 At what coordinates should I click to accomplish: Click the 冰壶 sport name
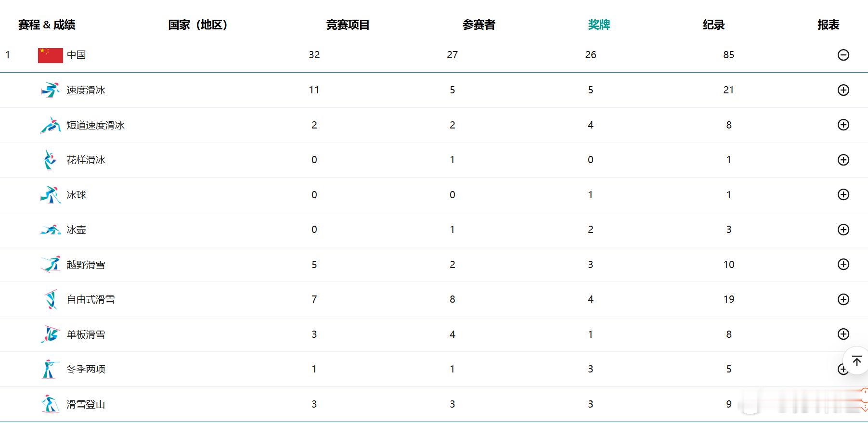(x=77, y=230)
